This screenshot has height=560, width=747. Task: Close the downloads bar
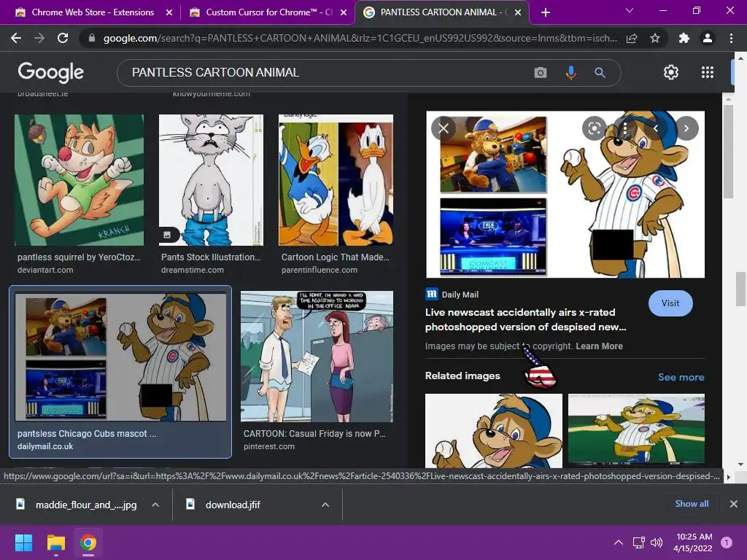coord(734,504)
